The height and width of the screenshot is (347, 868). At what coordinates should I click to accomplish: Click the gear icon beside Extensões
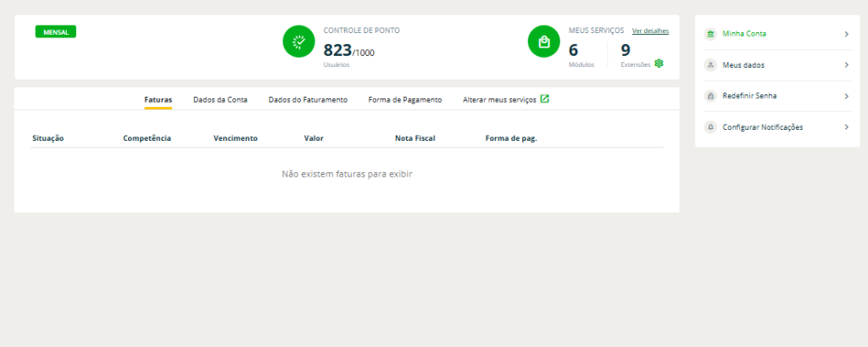coord(659,64)
